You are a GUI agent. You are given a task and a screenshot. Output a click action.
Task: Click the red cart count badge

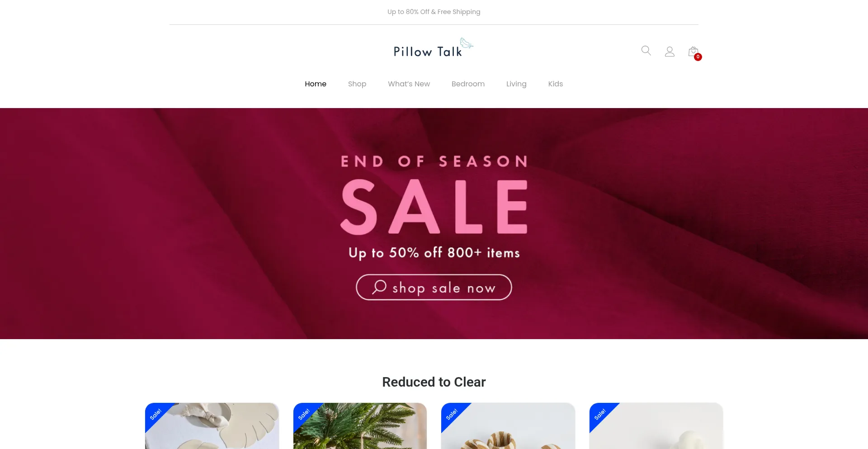point(698,57)
